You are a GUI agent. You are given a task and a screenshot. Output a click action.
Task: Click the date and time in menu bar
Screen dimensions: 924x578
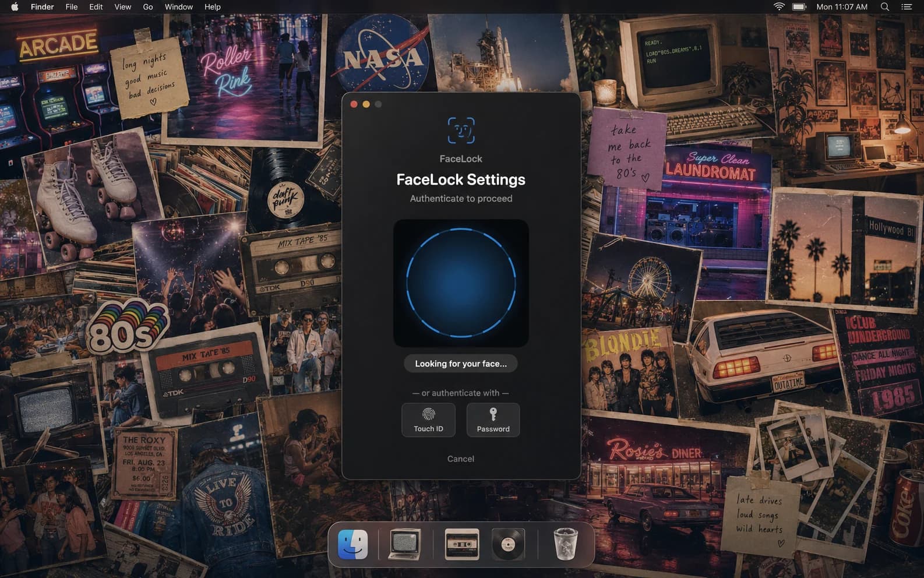(x=842, y=7)
